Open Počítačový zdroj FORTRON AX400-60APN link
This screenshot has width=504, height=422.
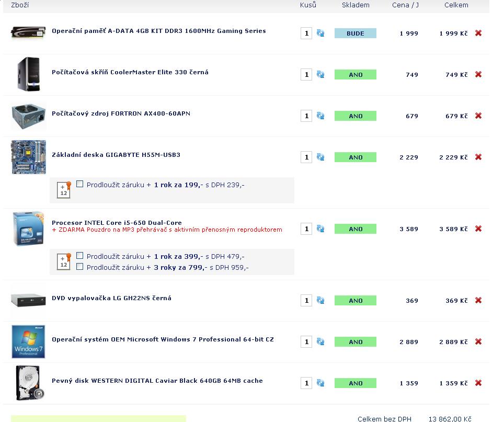(x=121, y=114)
